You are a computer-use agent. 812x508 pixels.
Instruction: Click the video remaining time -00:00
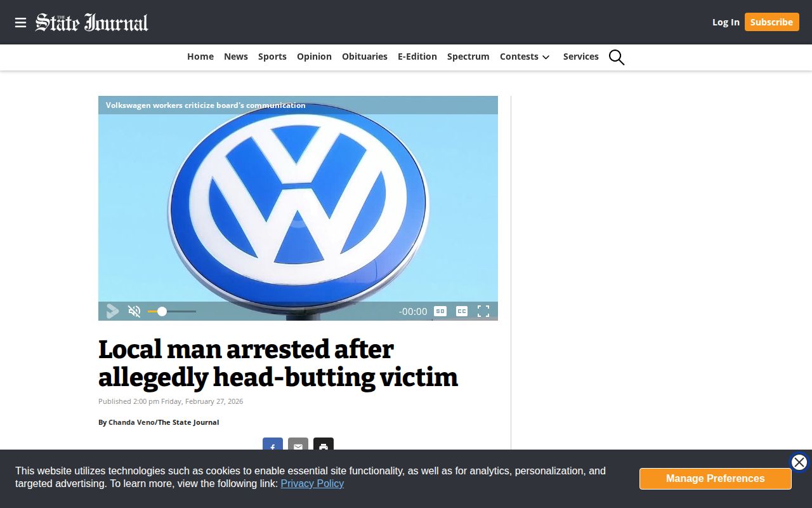point(413,312)
